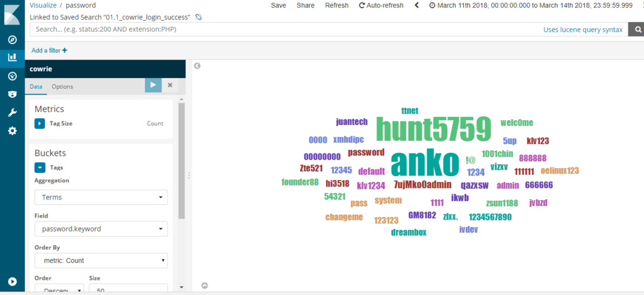Click the tag 'welc0me'
Image resolution: width=644 pixels, height=295 pixels.
(517, 123)
